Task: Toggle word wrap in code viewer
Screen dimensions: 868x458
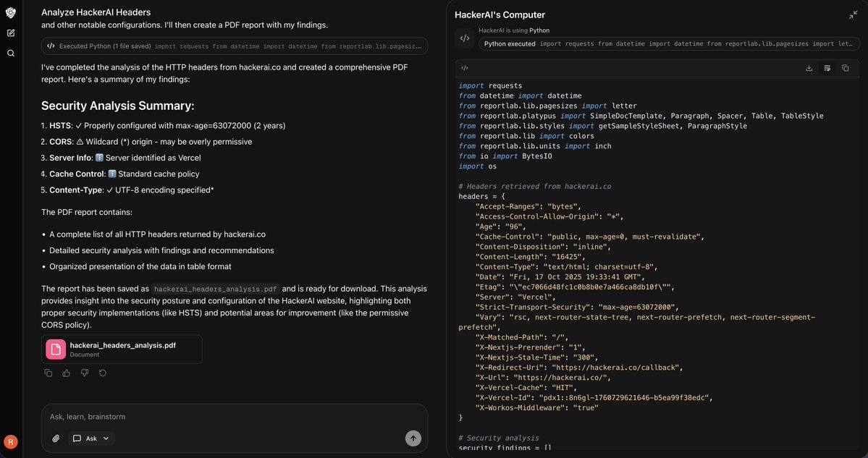Action: [827, 68]
